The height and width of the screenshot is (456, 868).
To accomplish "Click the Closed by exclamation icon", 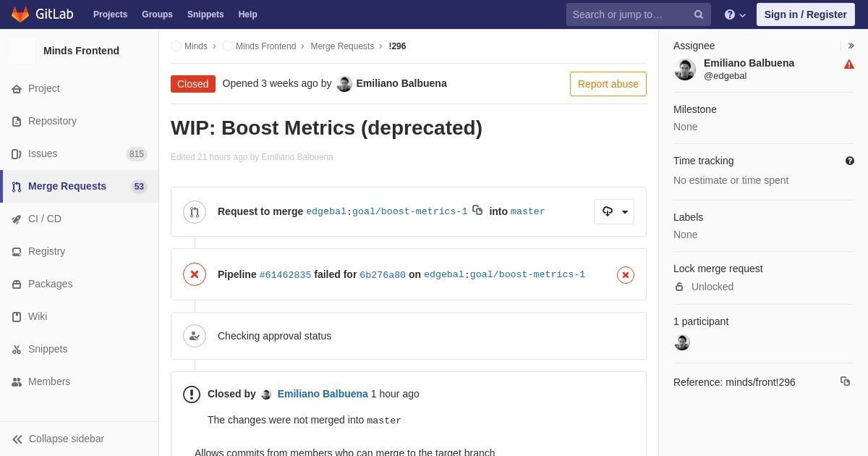I will click(x=192, y=394).
